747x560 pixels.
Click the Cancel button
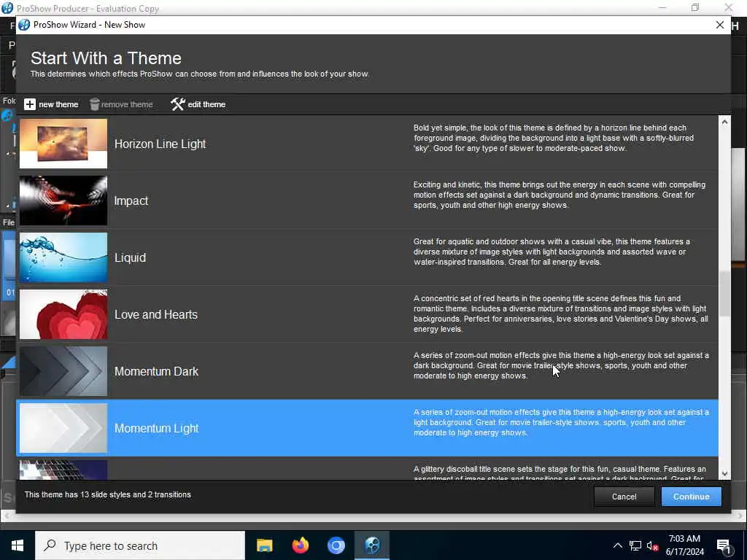click(x=624, y=497)
